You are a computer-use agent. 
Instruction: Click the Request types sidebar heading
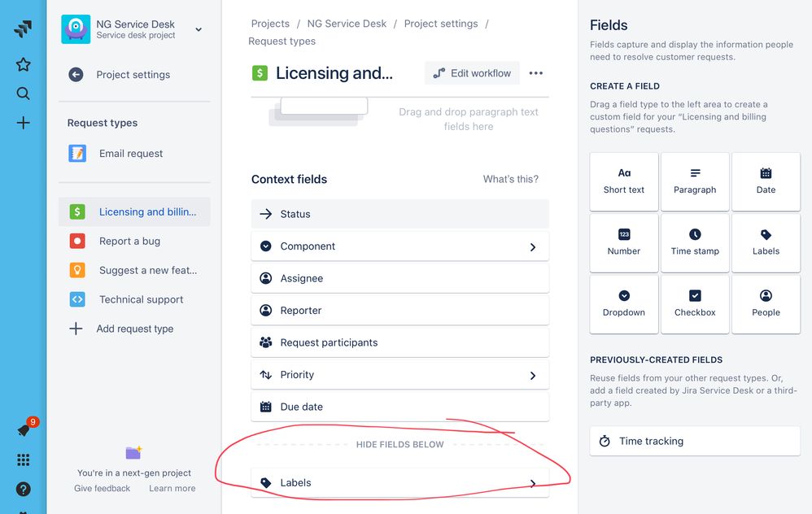tap(103, 123)
